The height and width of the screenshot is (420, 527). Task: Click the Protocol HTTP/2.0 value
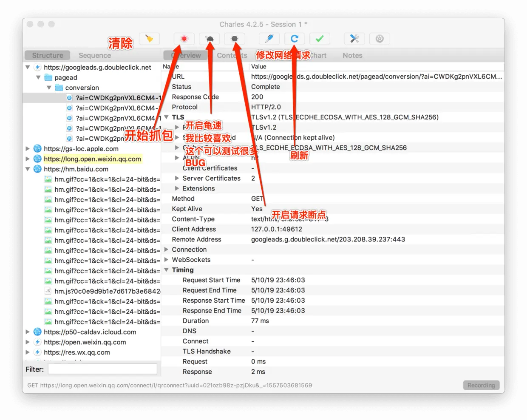(266, 107)
